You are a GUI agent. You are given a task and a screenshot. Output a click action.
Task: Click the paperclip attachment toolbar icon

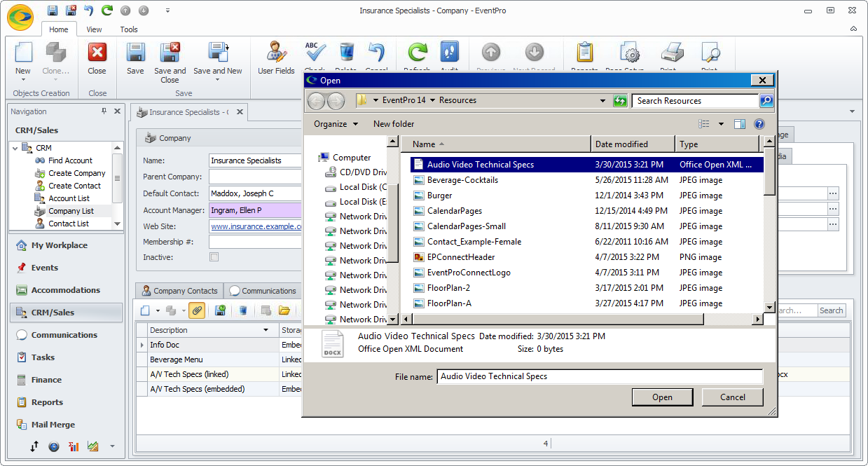(x=197, y=310)
